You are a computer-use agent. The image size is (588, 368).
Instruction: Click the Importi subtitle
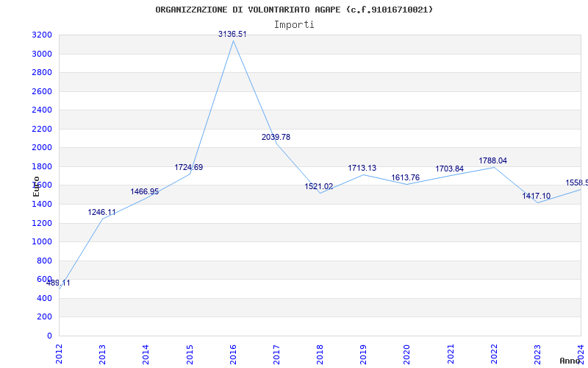point(294,25)
